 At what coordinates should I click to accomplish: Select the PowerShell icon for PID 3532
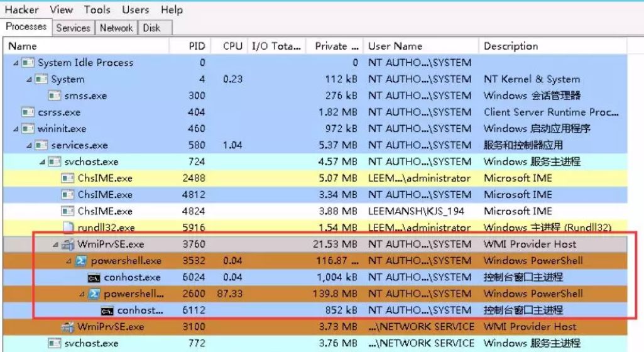pyautogui.click(x=81, y=260)
